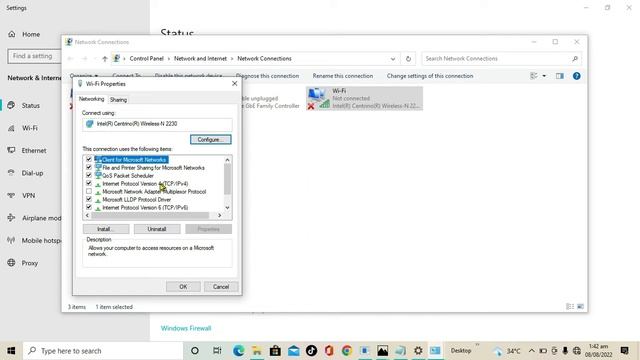Open TikTok from taskbar
640x360 pixels.
311,351
